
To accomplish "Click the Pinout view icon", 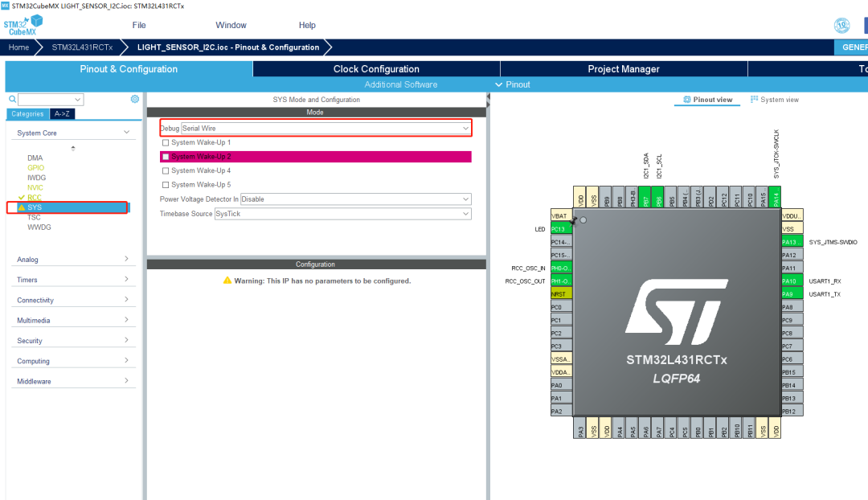I will coord(687,100).
